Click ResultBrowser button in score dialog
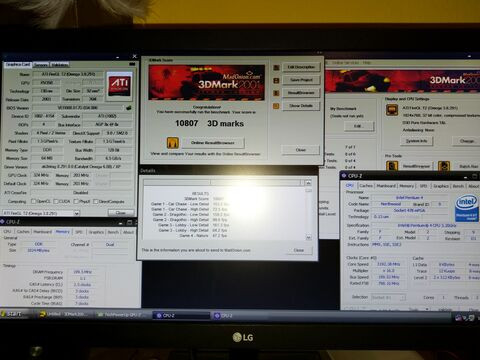 [x=301, y=93]
